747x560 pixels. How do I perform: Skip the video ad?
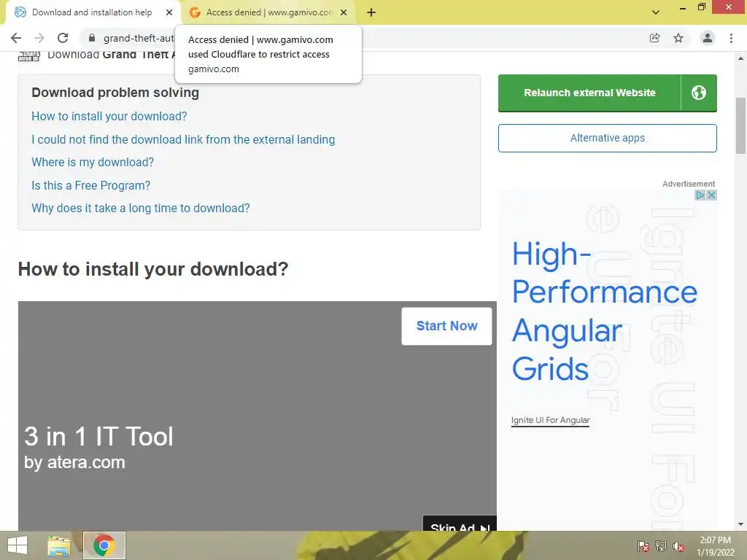click(x=460, y=524)
